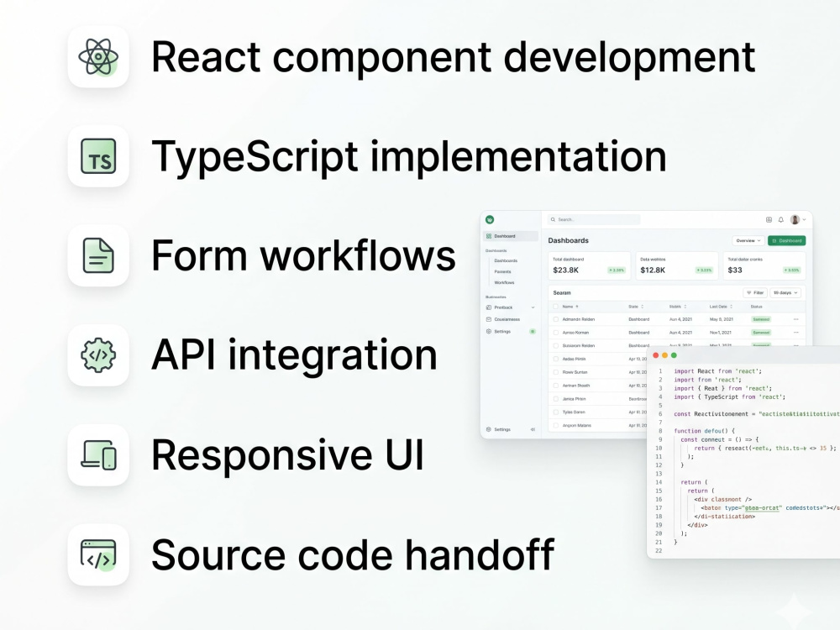Click the Source code handoff window icon
Viewport: 840px width, 630px height.
tap(98, 555)
